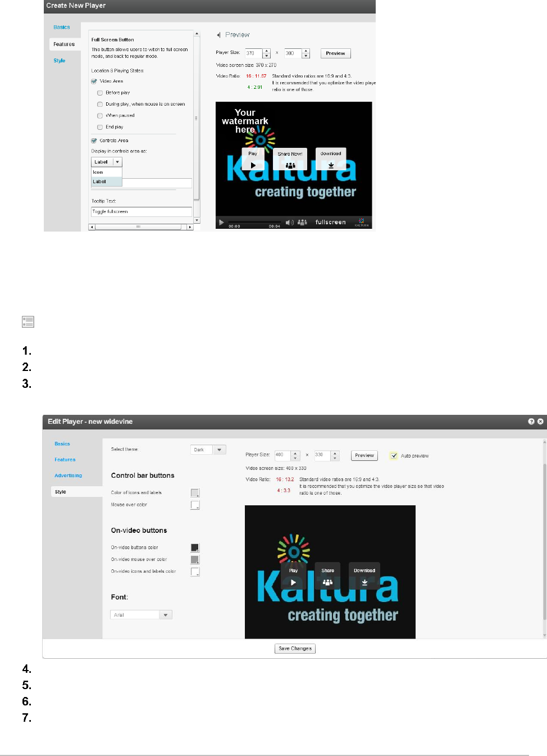Increase player width stepper in Edit Player
This screenshot has height=756, width=547.
click(296, 453)
